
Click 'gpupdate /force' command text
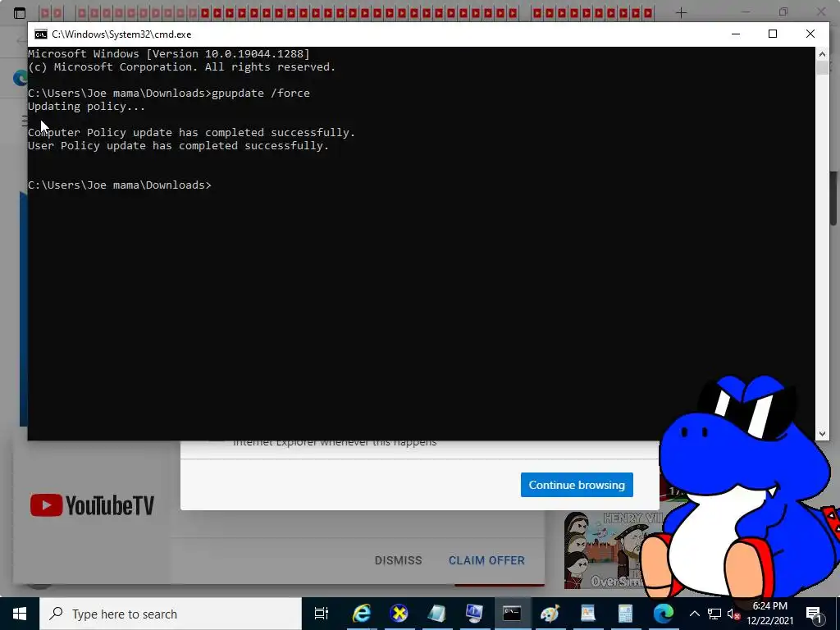[261, 94]
